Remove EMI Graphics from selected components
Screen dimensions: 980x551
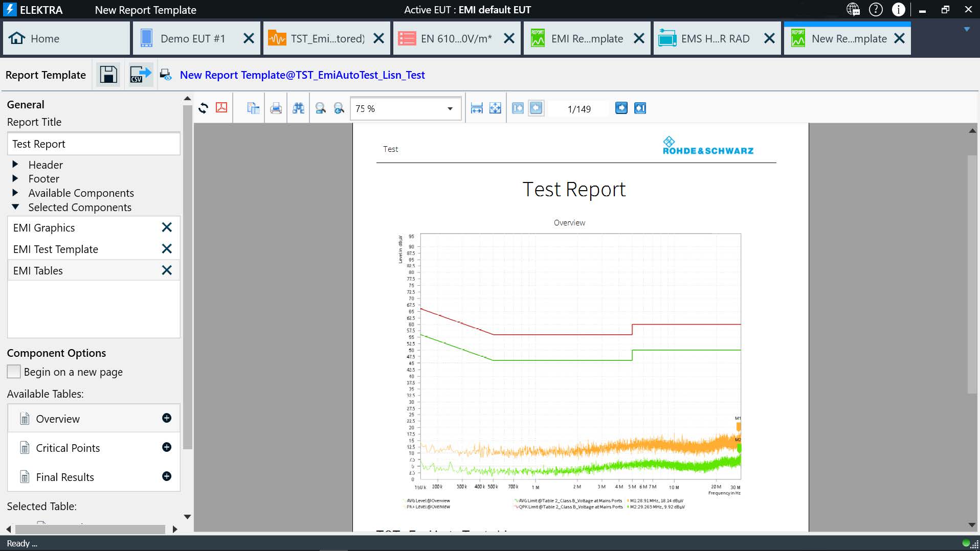167,227
